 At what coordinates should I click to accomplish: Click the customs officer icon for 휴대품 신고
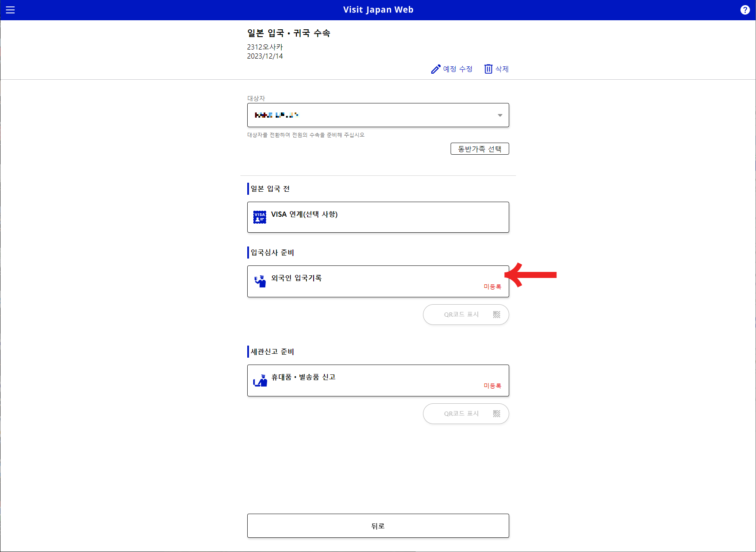(260, 380)
